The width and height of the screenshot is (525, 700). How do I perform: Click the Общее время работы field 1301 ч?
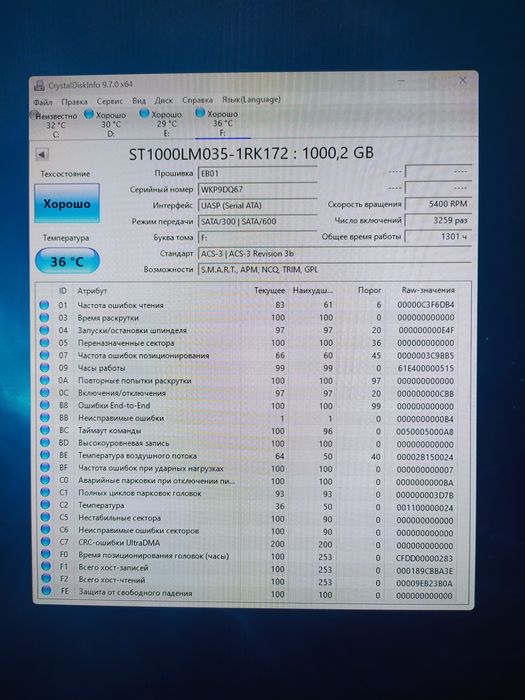438,236
